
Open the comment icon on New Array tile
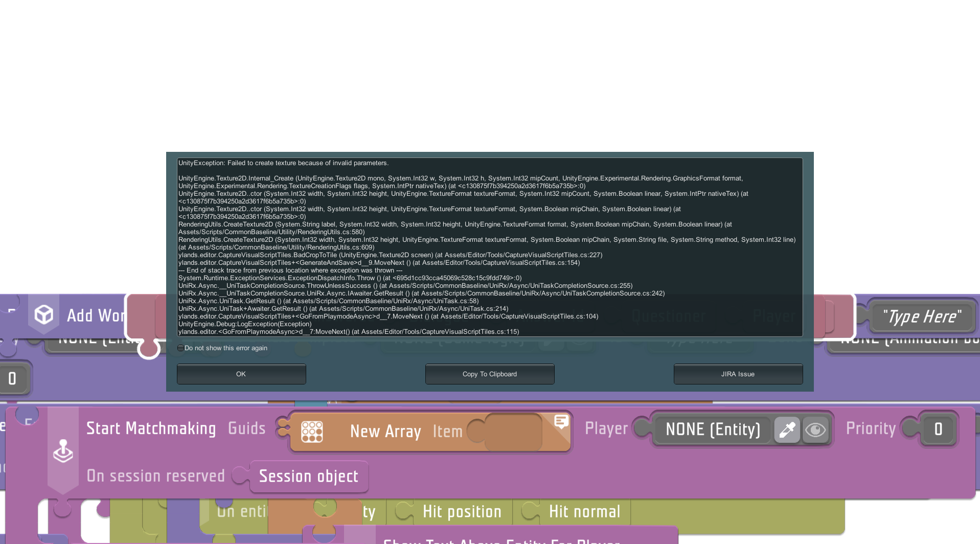pos(561,421)
